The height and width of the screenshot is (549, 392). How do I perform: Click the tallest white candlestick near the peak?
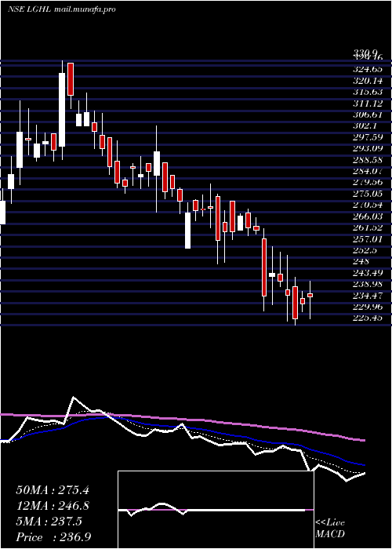coord(62,110)
